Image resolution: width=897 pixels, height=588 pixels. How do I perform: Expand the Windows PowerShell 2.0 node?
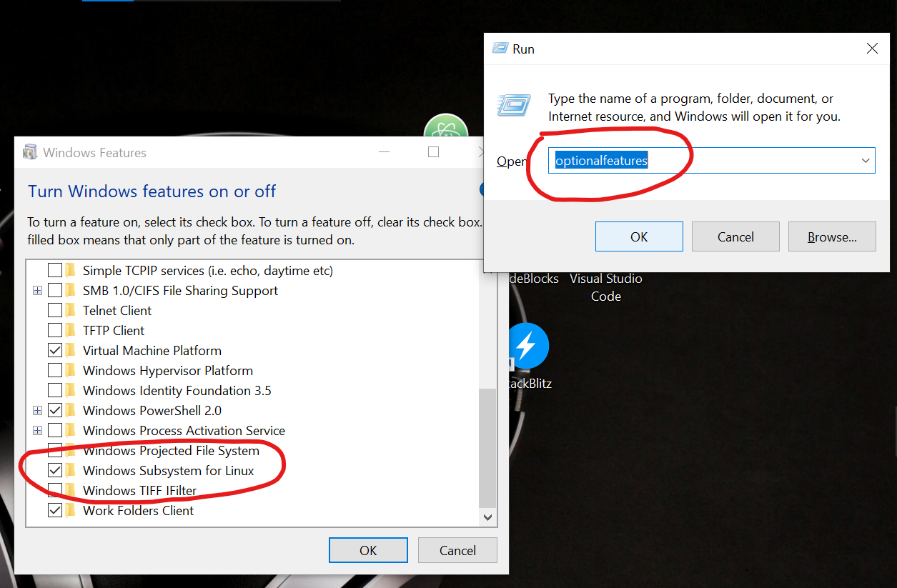coord(37,411)
